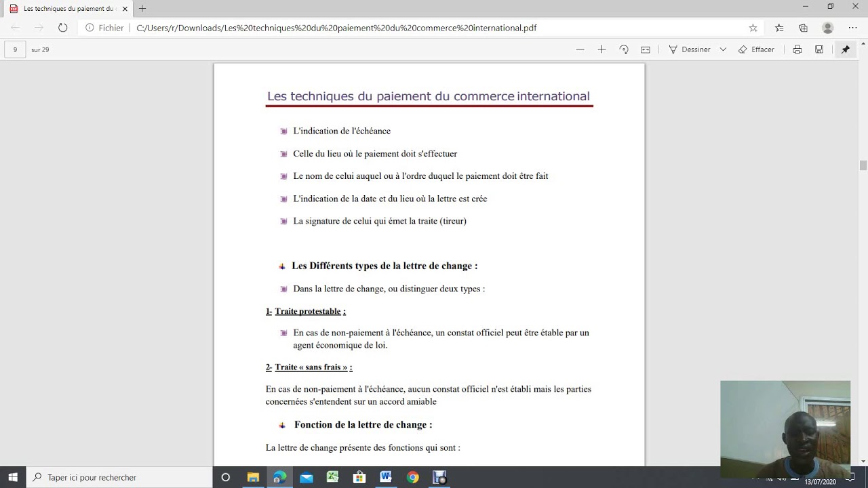The height and width of the screenshot is (488, 868).
Task: Open the Edge settings and more menu
Action: pyautogui.click(x=852, y=28)
